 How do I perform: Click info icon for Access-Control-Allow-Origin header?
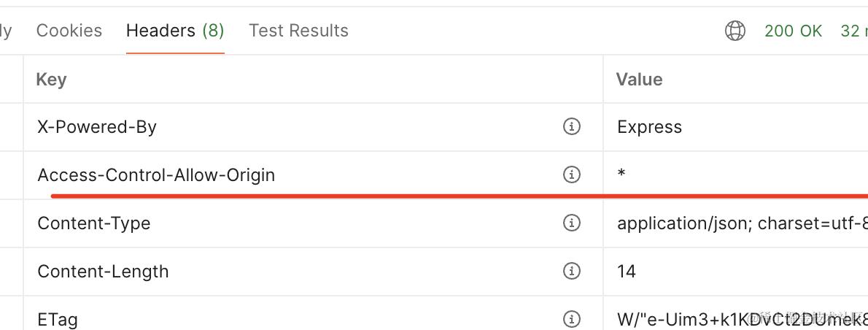(x=572, y=175)
